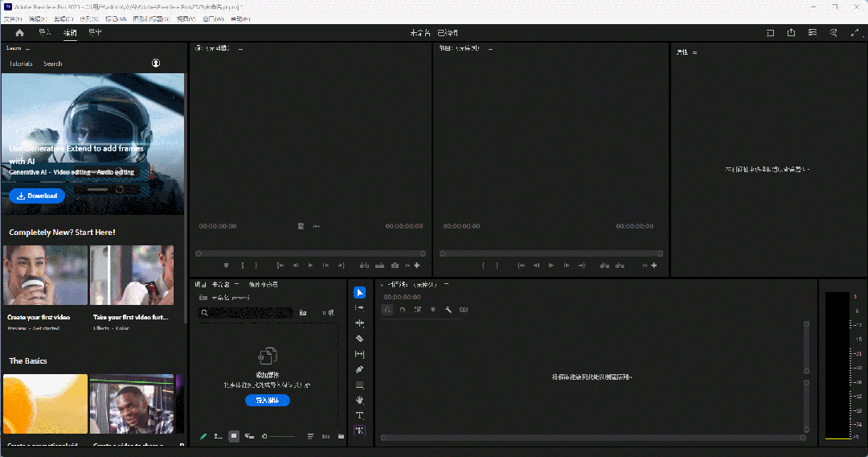Open the Source monitor panel menu
The width and height of the screenshot is (868, 457).
[x=240, y=49]
